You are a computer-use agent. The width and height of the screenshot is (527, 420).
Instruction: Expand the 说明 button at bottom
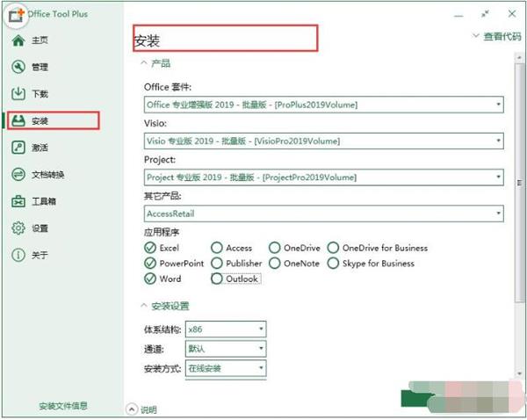(141, 409)
